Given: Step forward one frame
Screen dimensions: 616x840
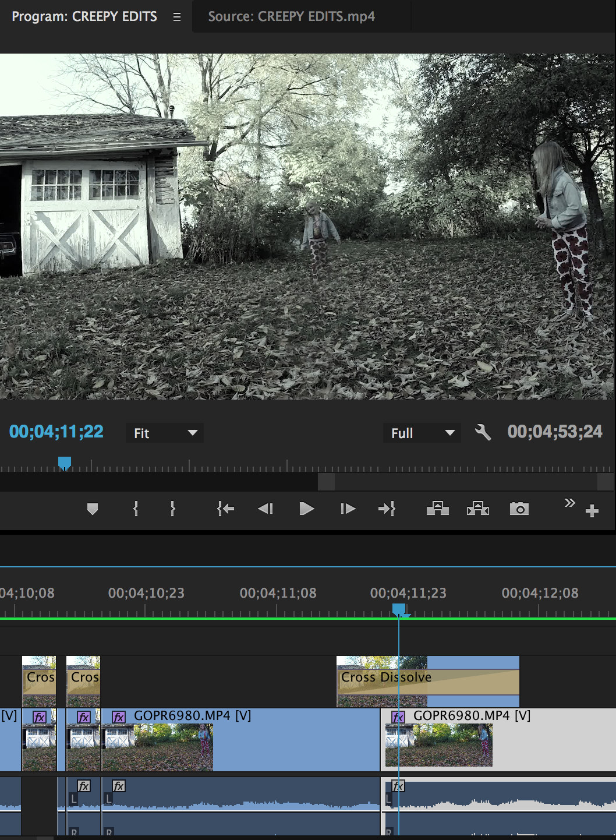Looking at the screenshot, I should (x=347, y=509).
